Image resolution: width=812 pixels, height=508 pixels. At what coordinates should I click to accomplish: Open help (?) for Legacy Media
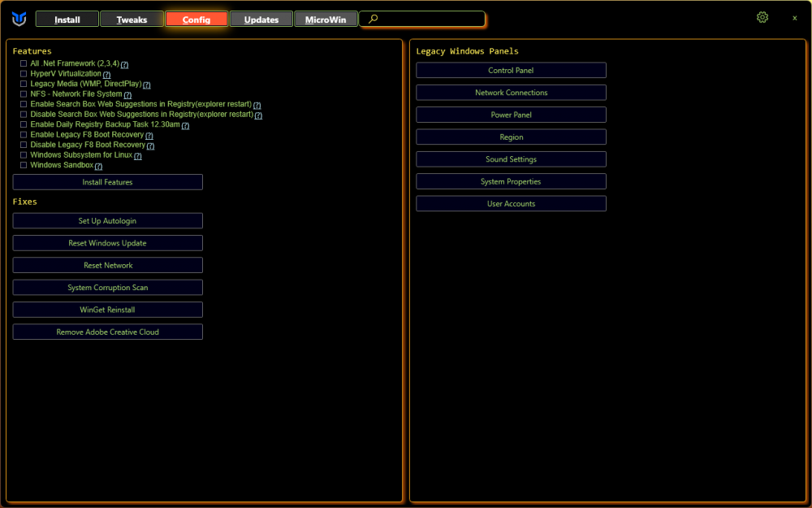tap(146, 85)
